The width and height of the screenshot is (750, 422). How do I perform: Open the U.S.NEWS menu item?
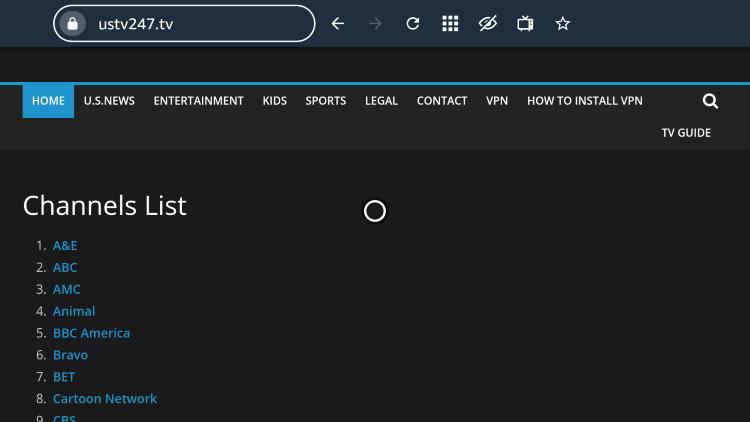point(109,101)
